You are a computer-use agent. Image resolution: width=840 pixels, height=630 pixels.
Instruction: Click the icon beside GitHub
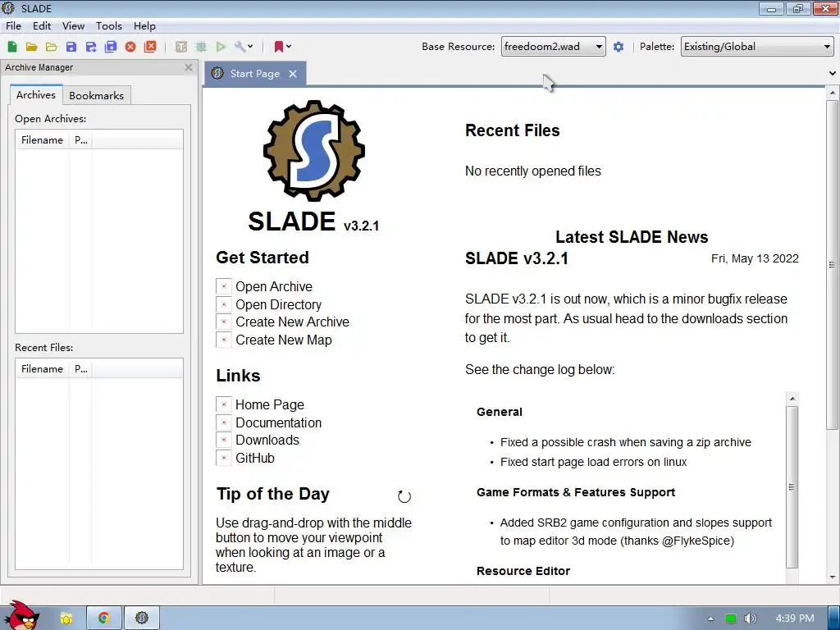point(224,458)
